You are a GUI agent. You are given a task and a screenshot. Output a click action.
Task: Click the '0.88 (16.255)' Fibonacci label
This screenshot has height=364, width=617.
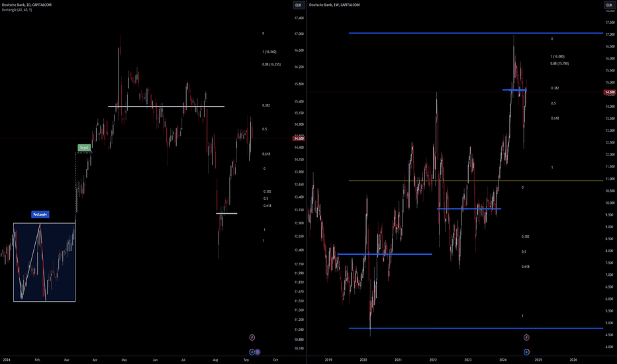pos(271,65)
